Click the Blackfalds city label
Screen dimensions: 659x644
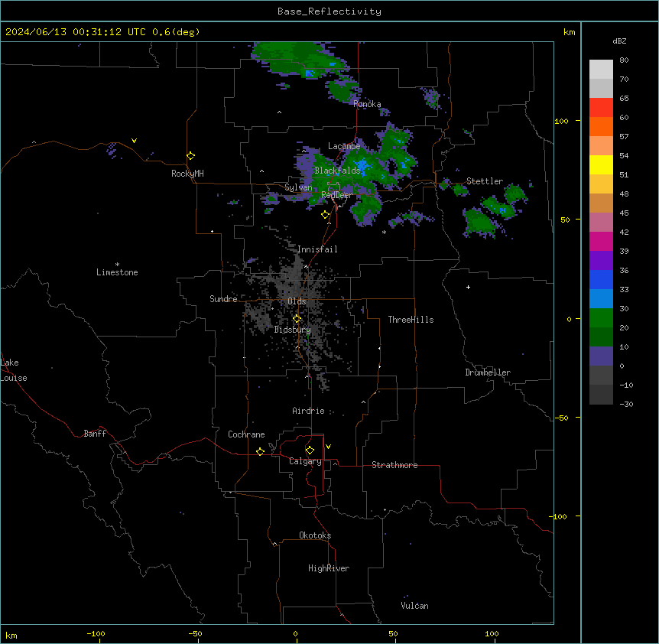[337, 171]
